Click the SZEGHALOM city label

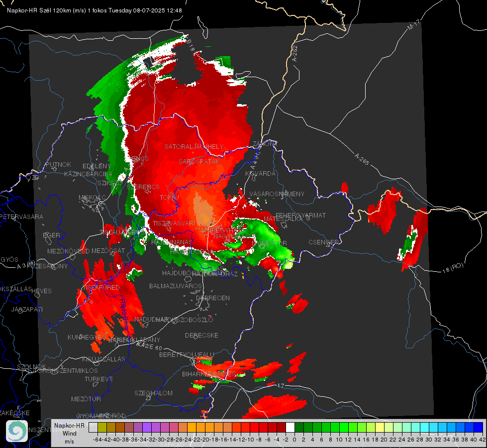coord(153,393)
